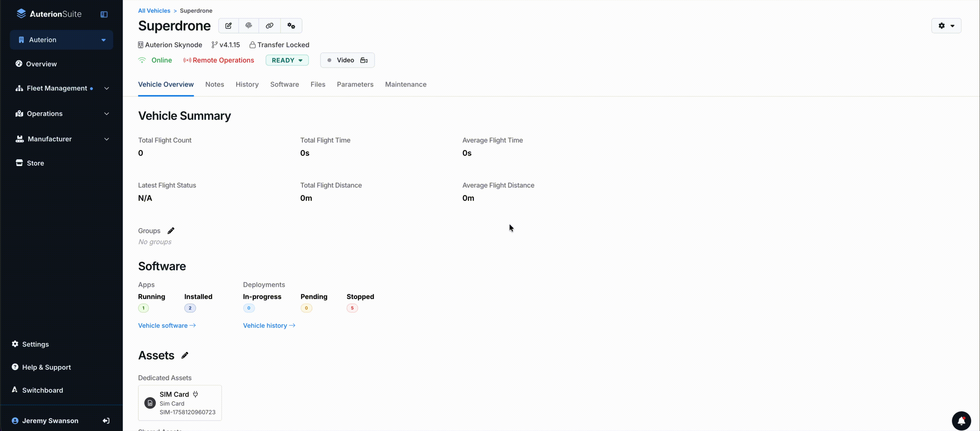Edit Assets with the pencil icon
The height and width of the screenshot is (431, 980).
click(184, 355)
